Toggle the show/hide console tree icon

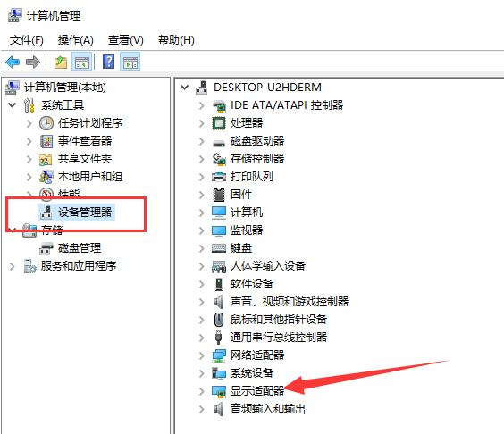82,62
